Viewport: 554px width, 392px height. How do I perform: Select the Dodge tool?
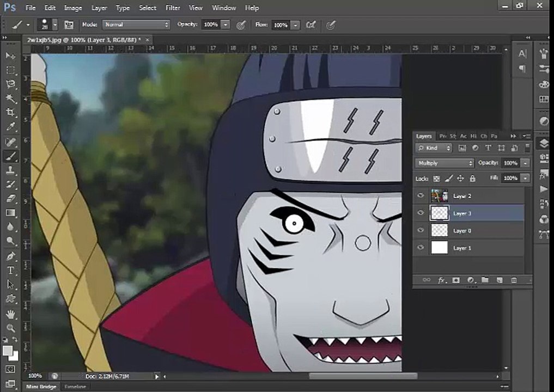10,241
